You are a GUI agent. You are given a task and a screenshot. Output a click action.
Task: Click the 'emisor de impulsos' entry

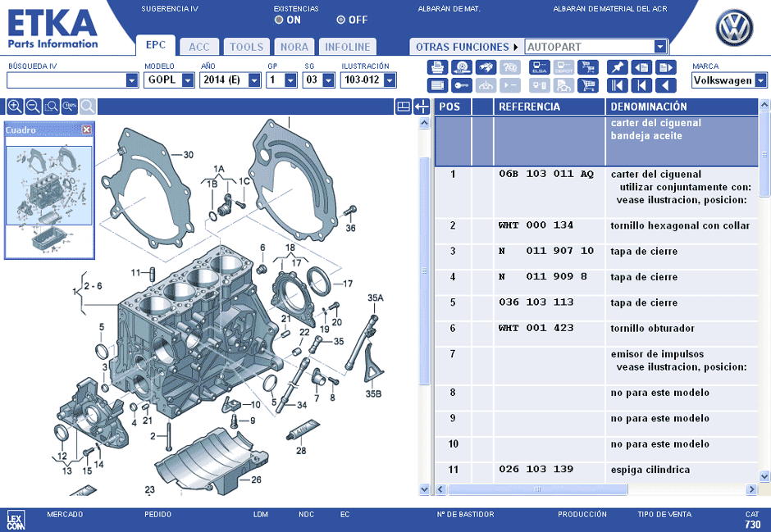pyautogui.click(x=657, y=354)
